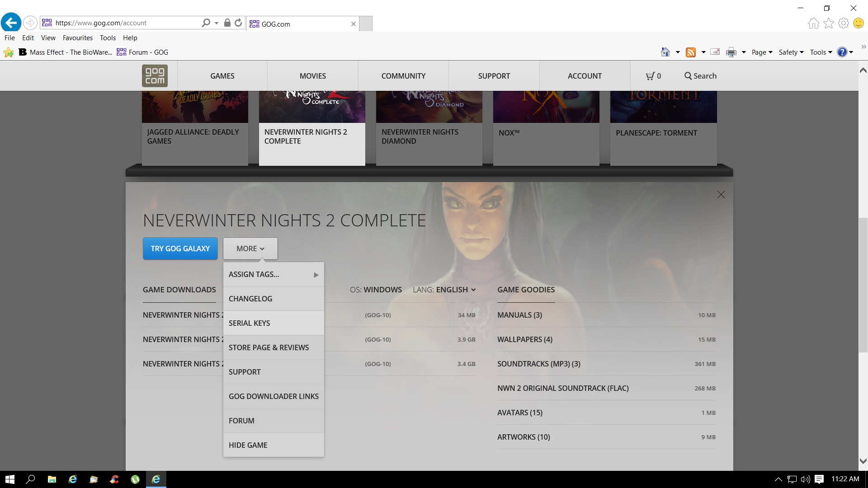Screen dimensions: 868x488
Task: Download NWN 2 ORIGINAL SOUNDTRACK (FLAC)
Action: click(606, 388)
